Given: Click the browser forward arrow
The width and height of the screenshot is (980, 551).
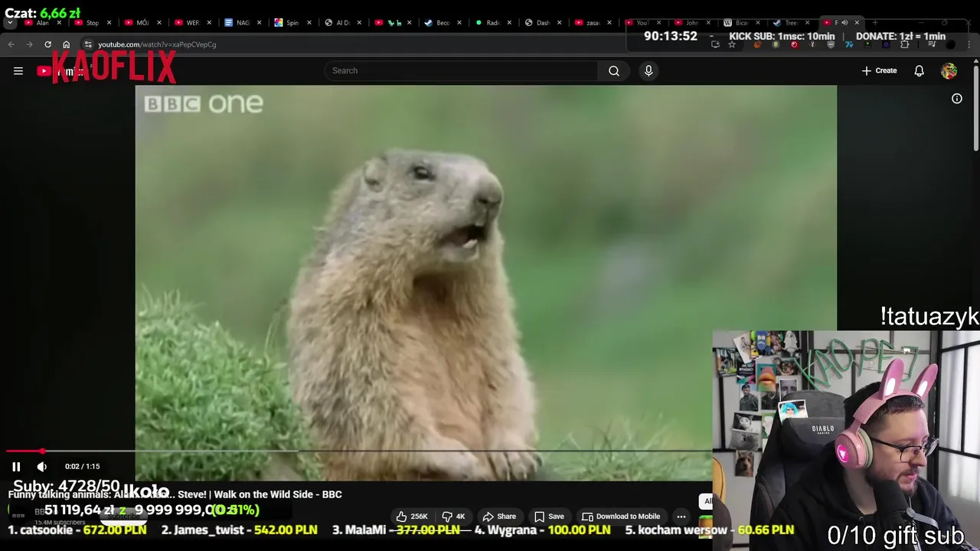Looking at the screenshot, I should [x=29, y=44].
